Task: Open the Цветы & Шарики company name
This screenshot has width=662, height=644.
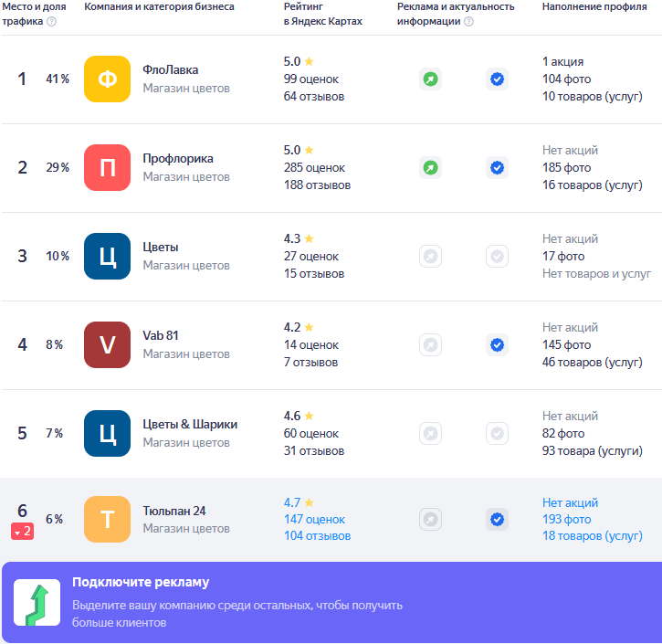Action: click(x=190, y=425)
